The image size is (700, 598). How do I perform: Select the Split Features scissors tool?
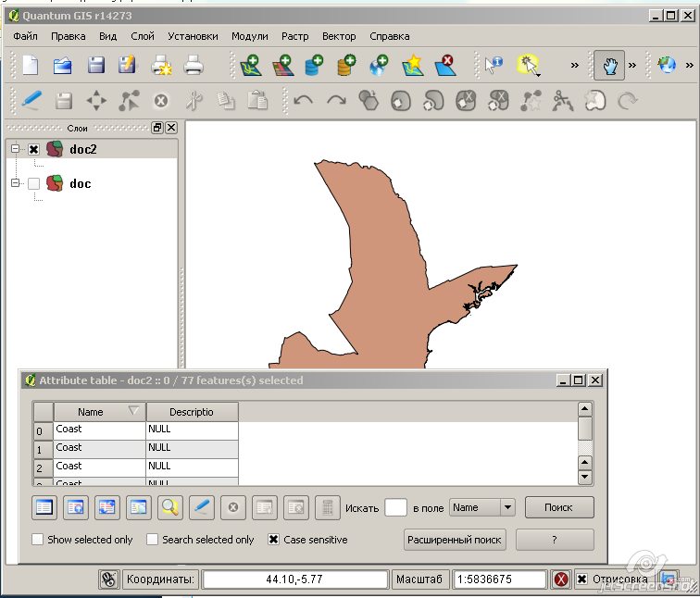coord(563,100)
